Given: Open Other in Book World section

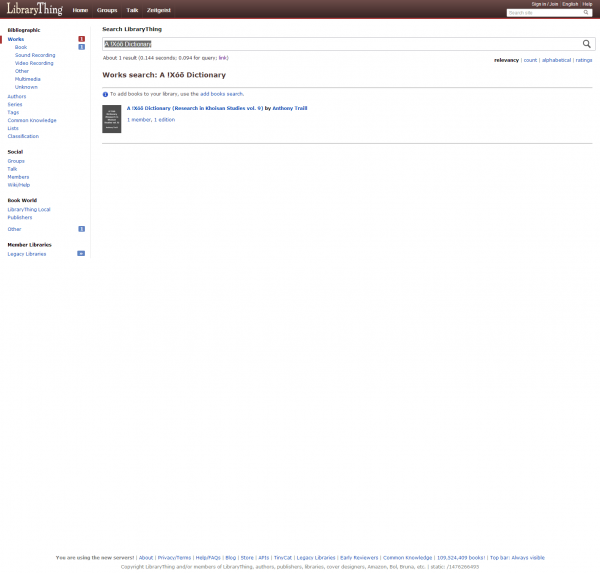Looking at the screenshot, I should tap(15, 229).
